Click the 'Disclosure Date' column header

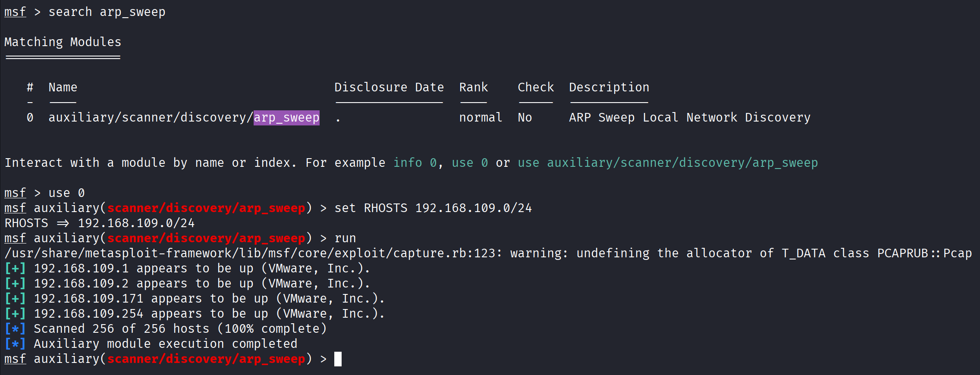tap(389, 87)
